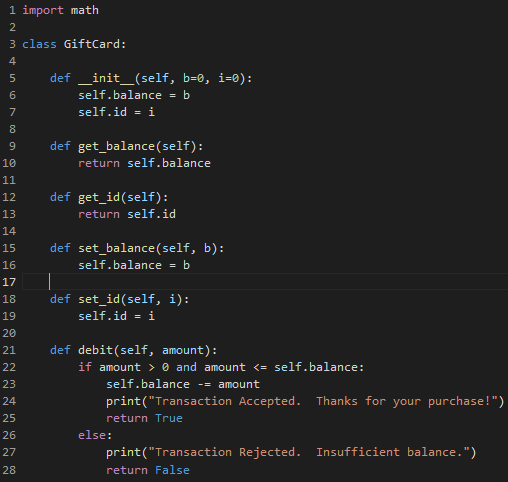Click 'self.balance = b' on line 16

[x=134, y=265]
